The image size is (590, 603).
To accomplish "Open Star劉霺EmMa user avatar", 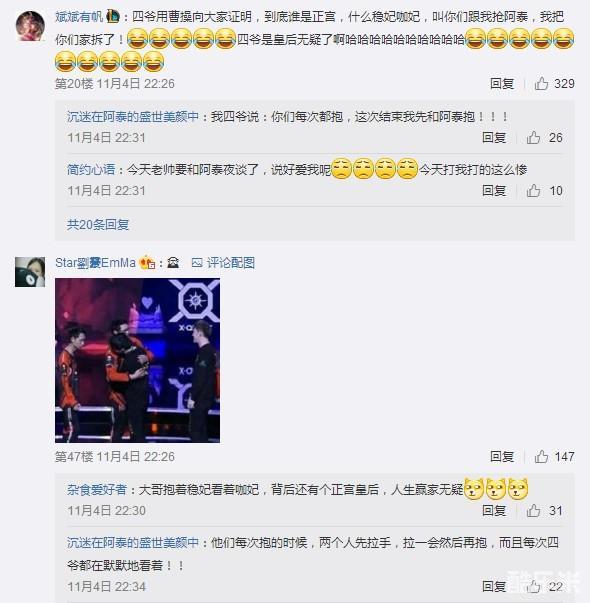I will (30, 272).
